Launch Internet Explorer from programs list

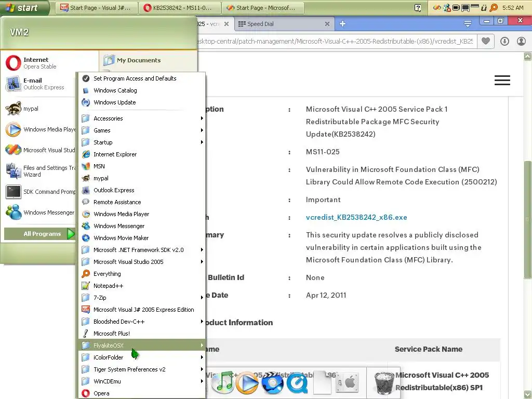pos(142,154)
